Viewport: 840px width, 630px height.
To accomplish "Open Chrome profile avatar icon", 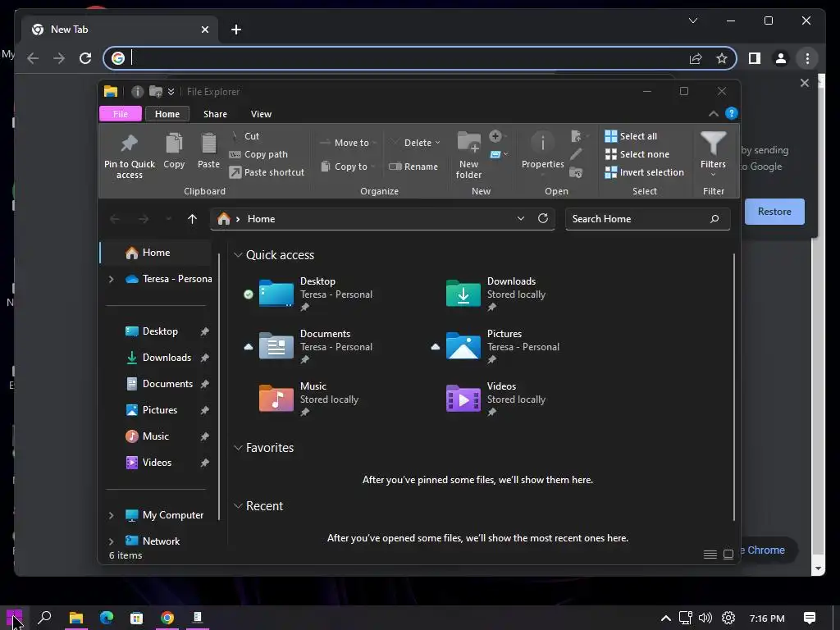I will (781, 58).
